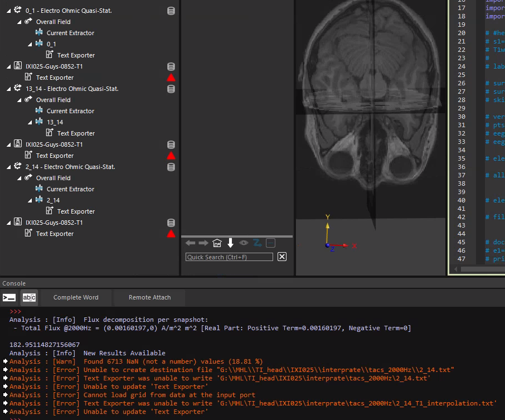505x420 pixels.
Task: Collapse the 0_1 extractor node
Action: (30, 45)
